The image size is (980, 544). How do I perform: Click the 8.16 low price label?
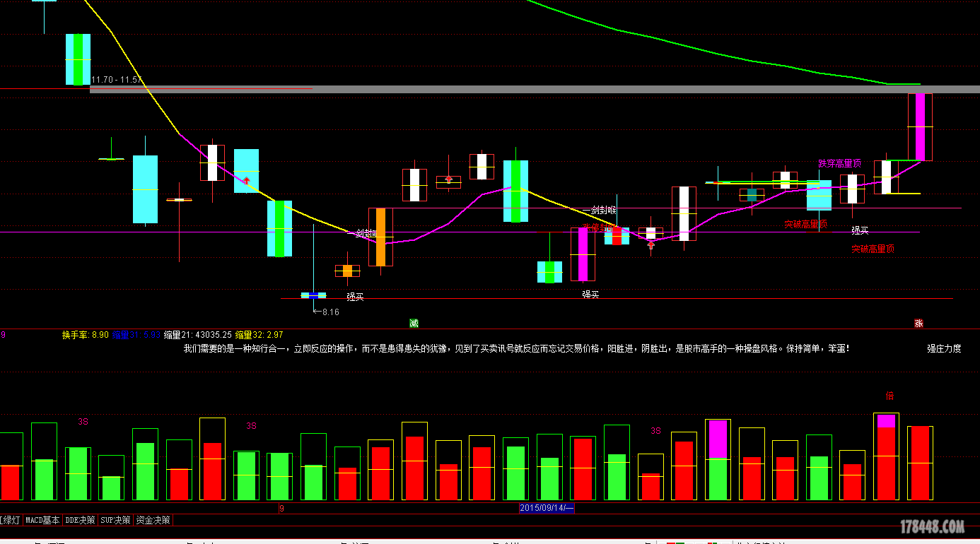tap(326, 312)
